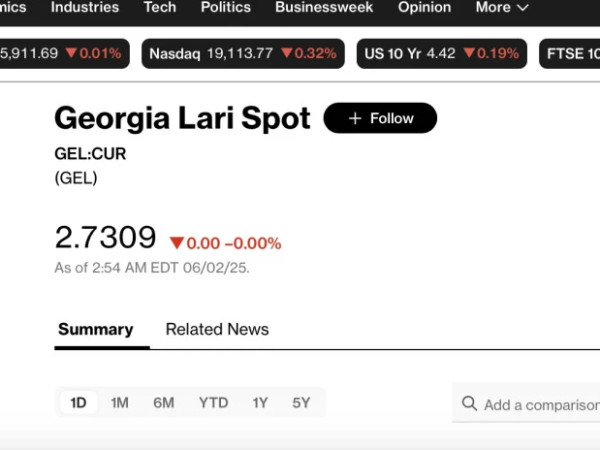
Task: Open the Industries navigation item
Action: click(x=85, y=7)
